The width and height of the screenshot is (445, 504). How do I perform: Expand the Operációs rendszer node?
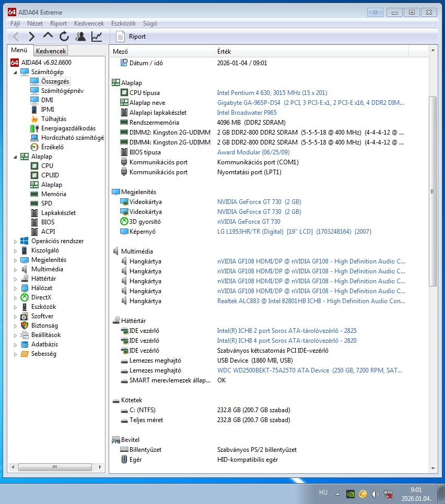(x=15, y=242)
